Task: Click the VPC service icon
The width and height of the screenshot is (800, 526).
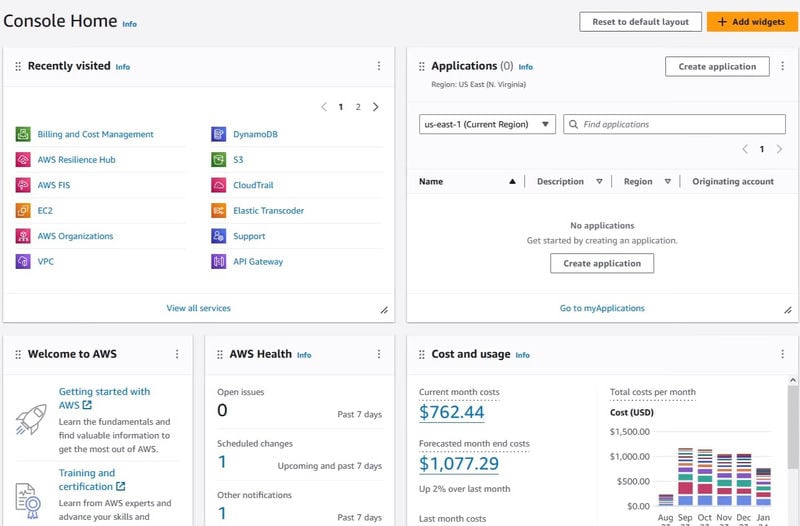Action: (x=23, y=261)
